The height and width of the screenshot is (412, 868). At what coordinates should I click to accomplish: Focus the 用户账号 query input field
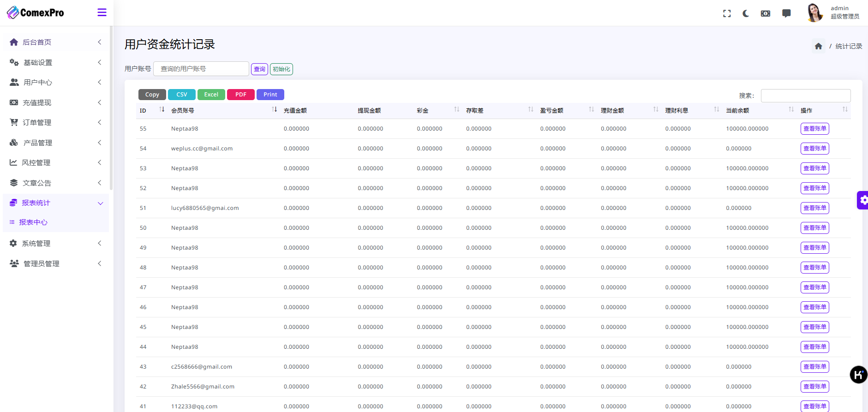(201, 69)
